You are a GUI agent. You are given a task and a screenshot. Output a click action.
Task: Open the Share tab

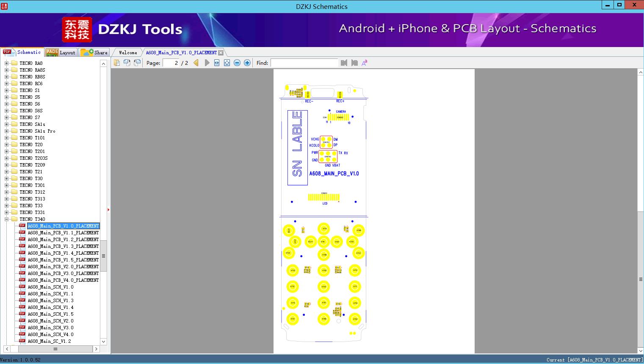pyautogui.click(x=94, y=53)
